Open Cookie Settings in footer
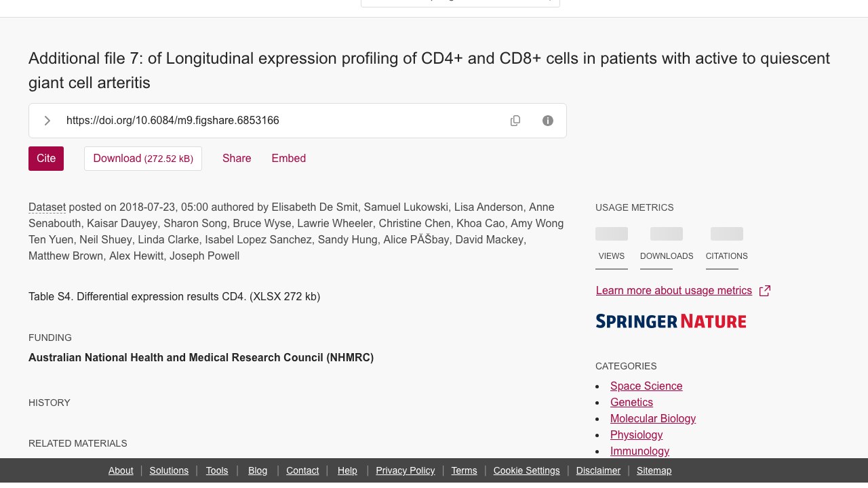The height and width of the screenshot is (488, 868). tap(527, 470)
